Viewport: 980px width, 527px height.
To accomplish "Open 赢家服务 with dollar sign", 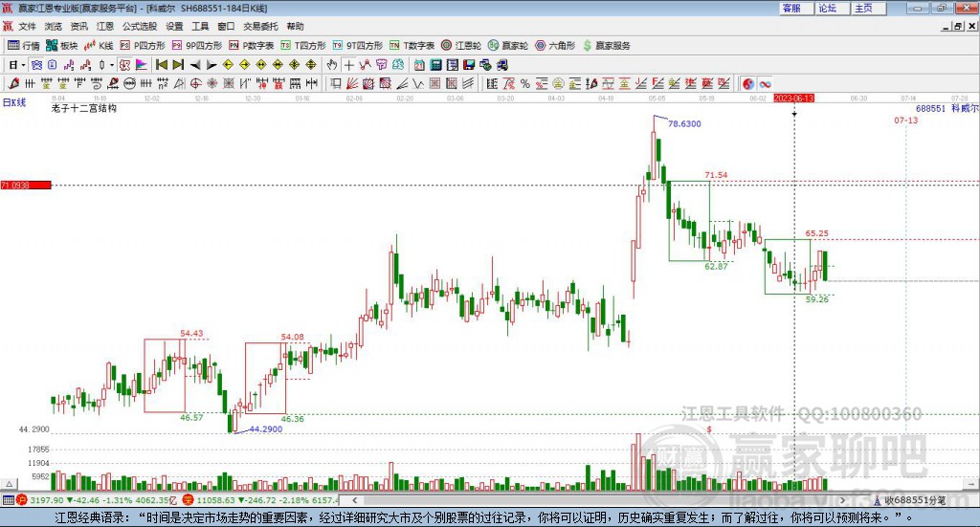I will click(606, 46).
